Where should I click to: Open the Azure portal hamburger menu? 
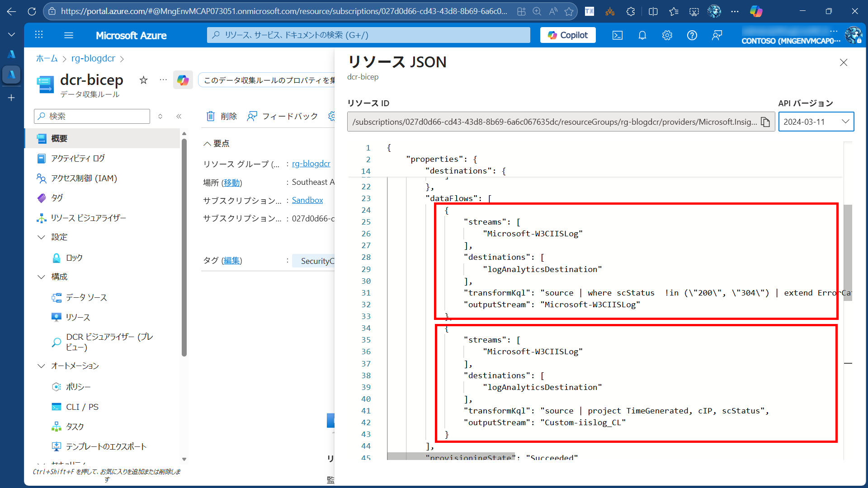pos(69,35)
